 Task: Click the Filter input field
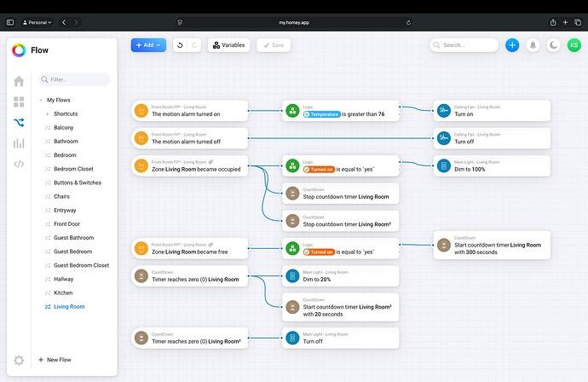pos(75,79)
